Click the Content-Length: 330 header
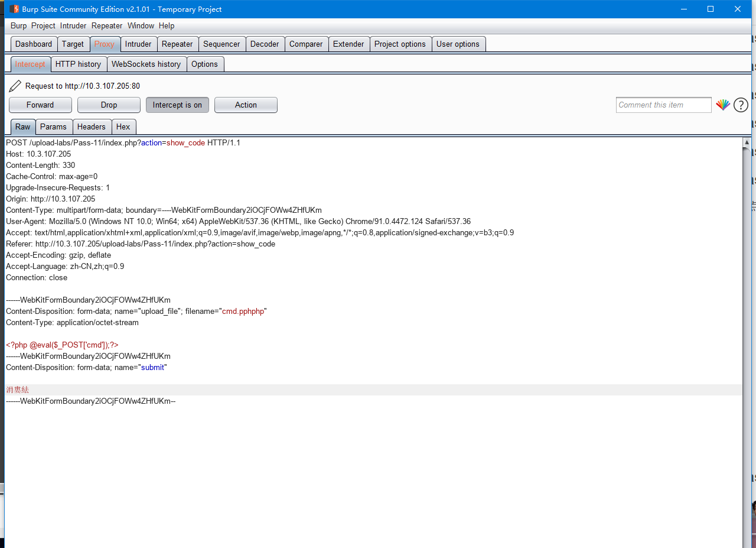The image size is (756, 548). [x=41, y=166]
